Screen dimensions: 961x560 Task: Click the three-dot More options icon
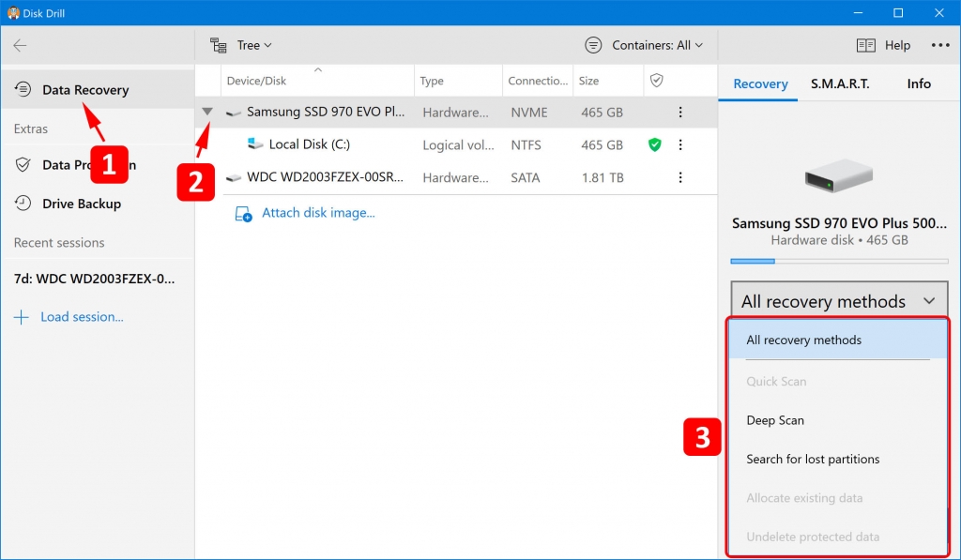939,44
